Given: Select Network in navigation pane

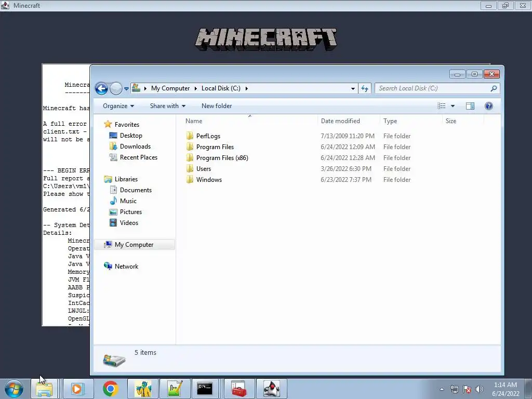Looking at the screenshot, I should (x=126, y=267).
